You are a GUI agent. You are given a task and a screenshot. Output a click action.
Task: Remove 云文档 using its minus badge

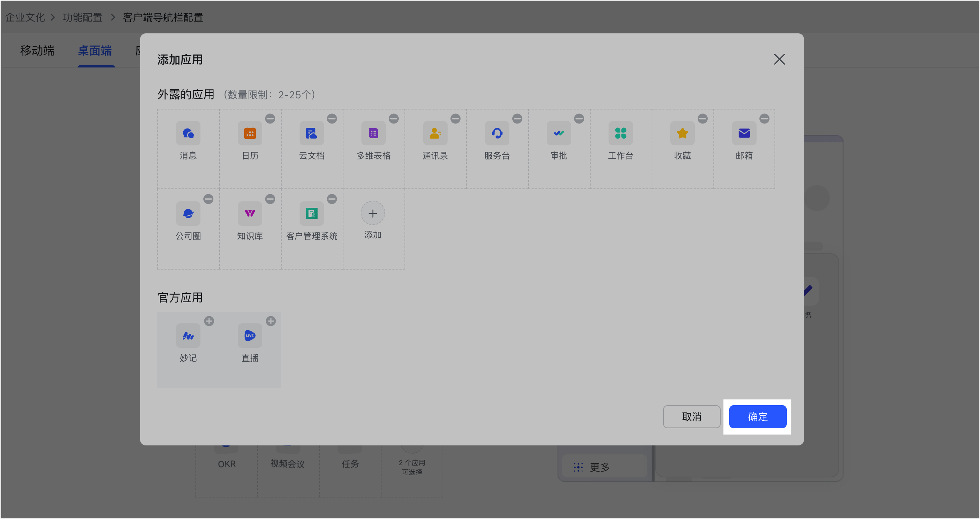point(332,119)
